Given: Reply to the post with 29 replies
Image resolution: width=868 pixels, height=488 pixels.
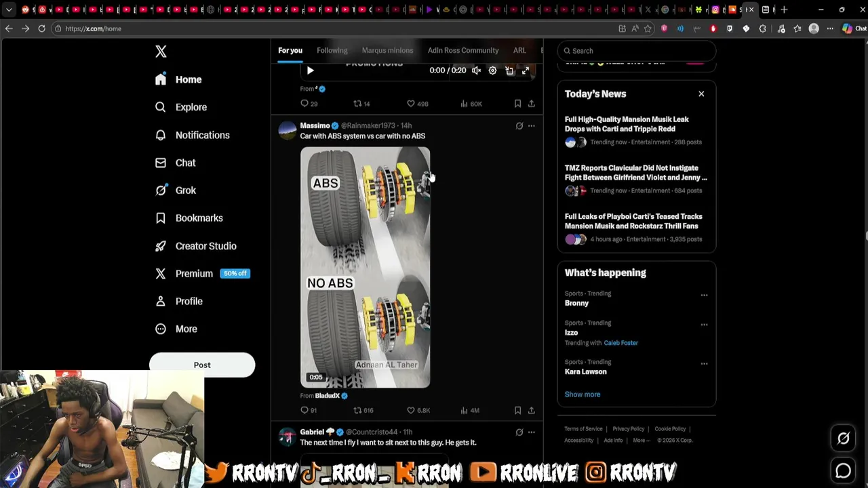Looking at the screenshot, I should coord(309,104).
